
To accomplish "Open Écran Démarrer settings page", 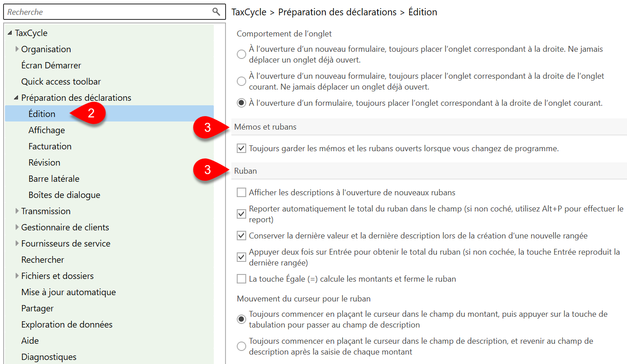I will tap(51, 65).
